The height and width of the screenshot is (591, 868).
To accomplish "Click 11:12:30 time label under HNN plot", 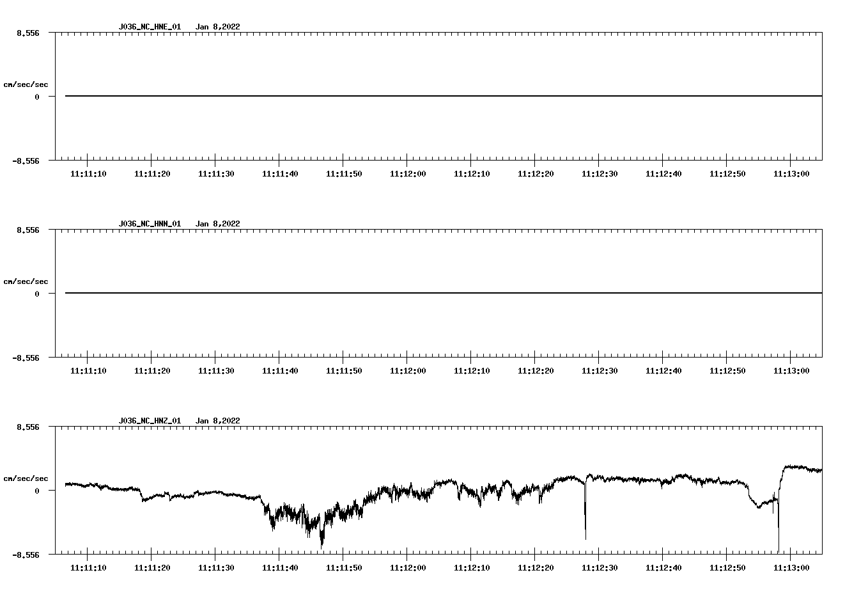I will 600,371.
